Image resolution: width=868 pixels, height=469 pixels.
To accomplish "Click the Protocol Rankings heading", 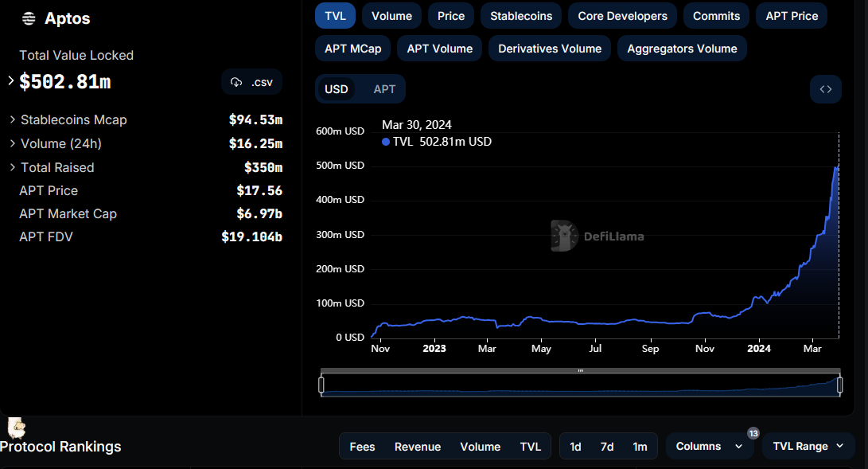I will pos(60,446).
